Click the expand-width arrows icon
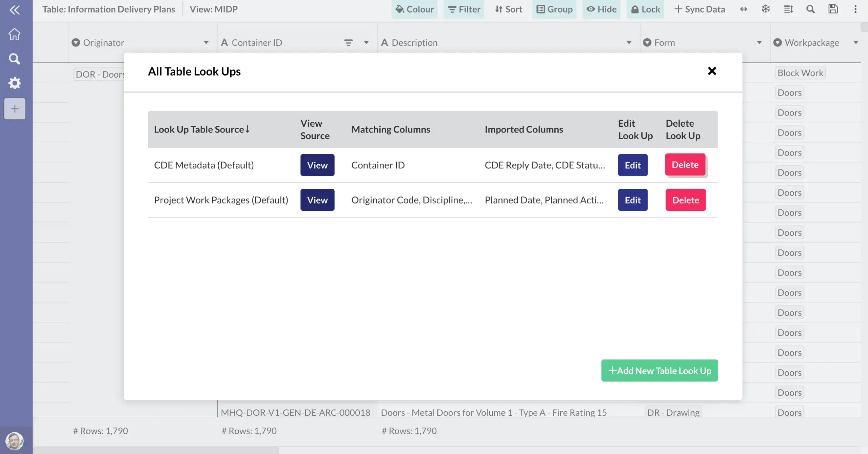The width and height of the screenshot is (868, 454). tap(743, 9)
